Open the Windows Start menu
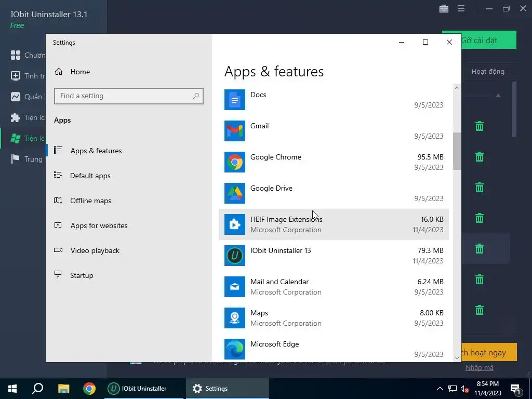This screenshot has height=399, width=532. coord(12,389)
